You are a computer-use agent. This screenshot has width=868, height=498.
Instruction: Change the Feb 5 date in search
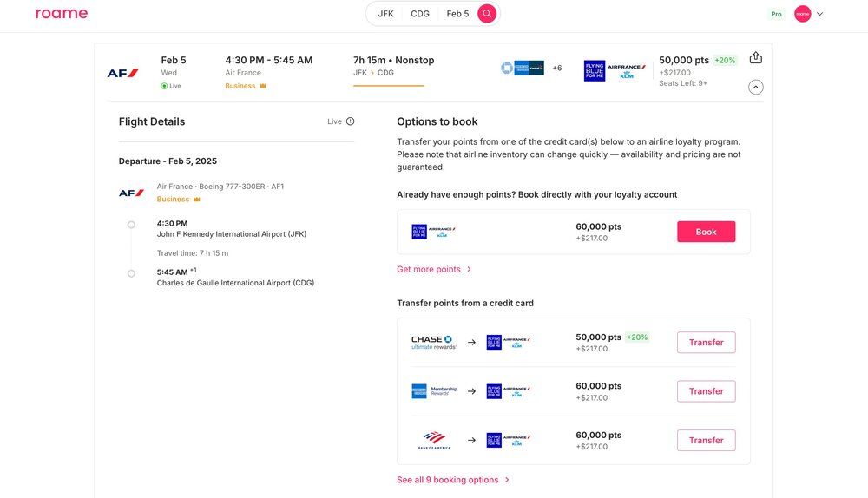(x=457, y=14)
